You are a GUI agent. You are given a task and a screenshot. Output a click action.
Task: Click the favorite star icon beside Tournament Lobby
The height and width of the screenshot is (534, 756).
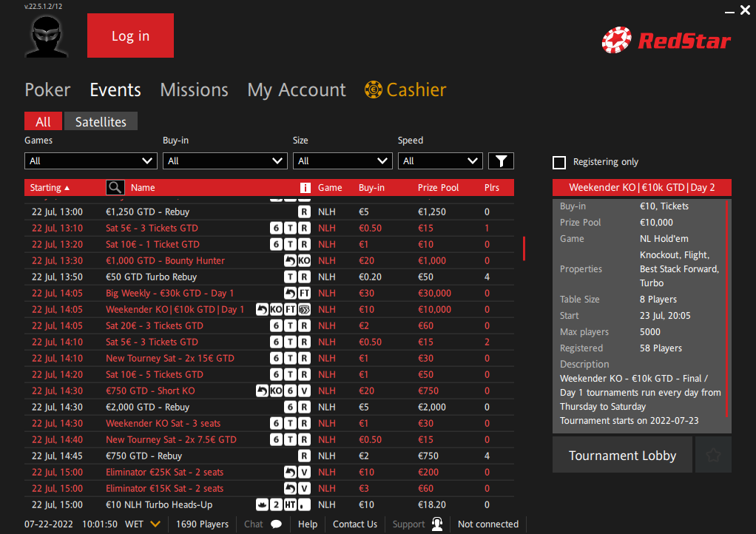pyautogui.click(x=713, y=455)
